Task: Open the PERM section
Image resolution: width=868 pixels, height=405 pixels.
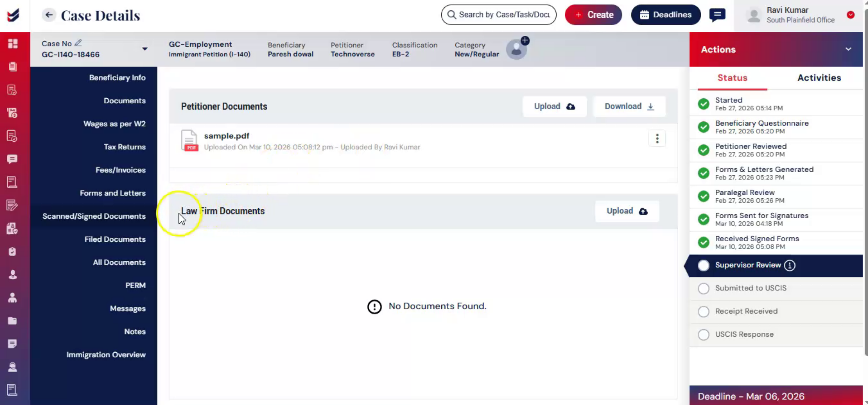Action: [x=135, y=285]
